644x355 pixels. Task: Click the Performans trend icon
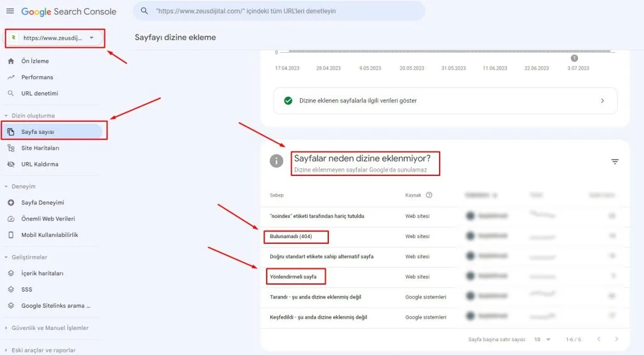[11, 77]
